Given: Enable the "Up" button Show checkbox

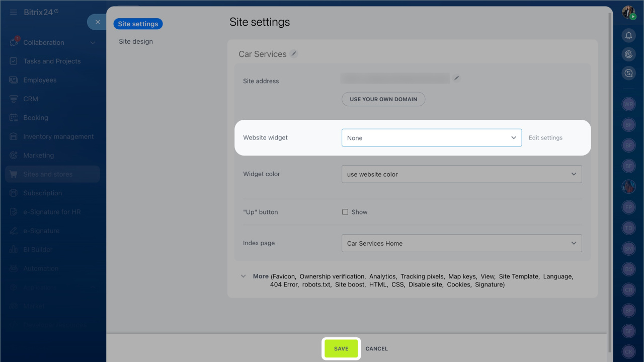Looking at the screenshot, I should click(345, 212).
